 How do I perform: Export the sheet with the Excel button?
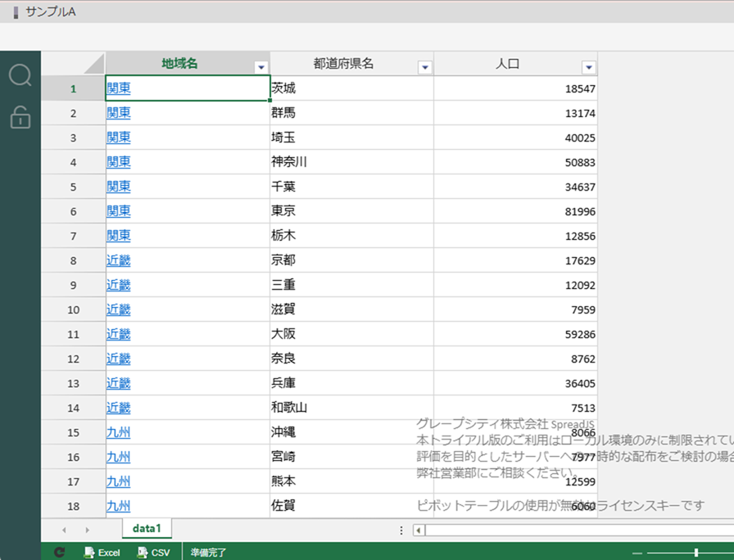point(102,553)
